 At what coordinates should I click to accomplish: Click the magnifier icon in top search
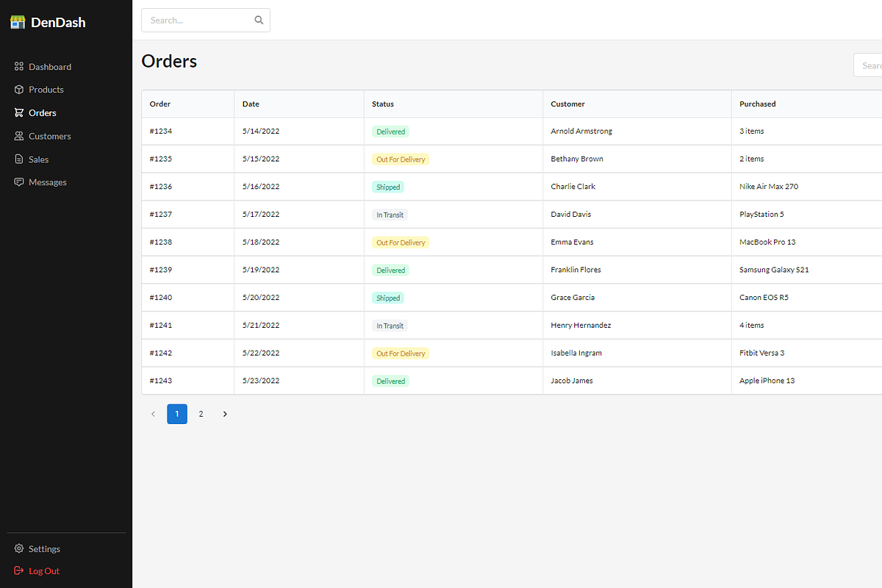[x=259, y=21]
